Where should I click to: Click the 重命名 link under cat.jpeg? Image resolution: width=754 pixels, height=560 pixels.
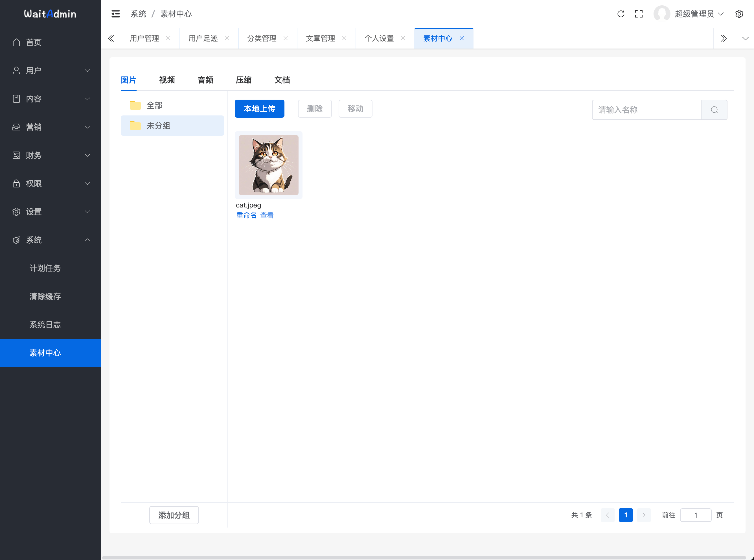coord(246,215)
